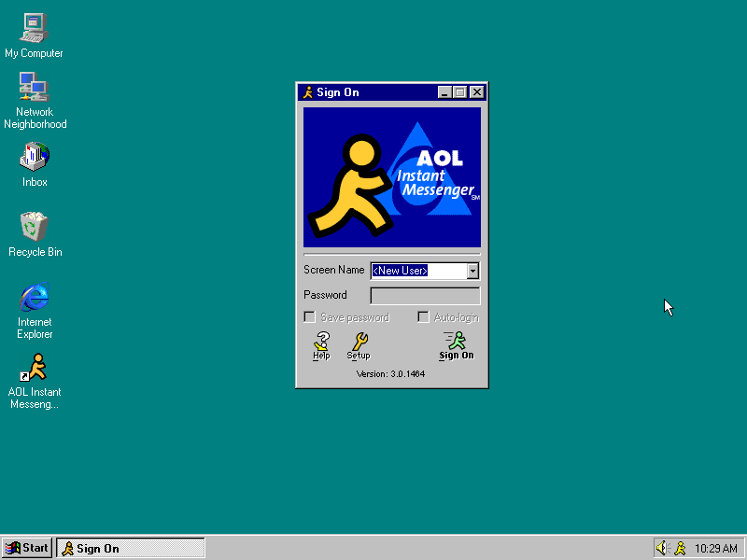Click the Password input field
Viewport: 747px width, 560px height.
click(425, 296)
